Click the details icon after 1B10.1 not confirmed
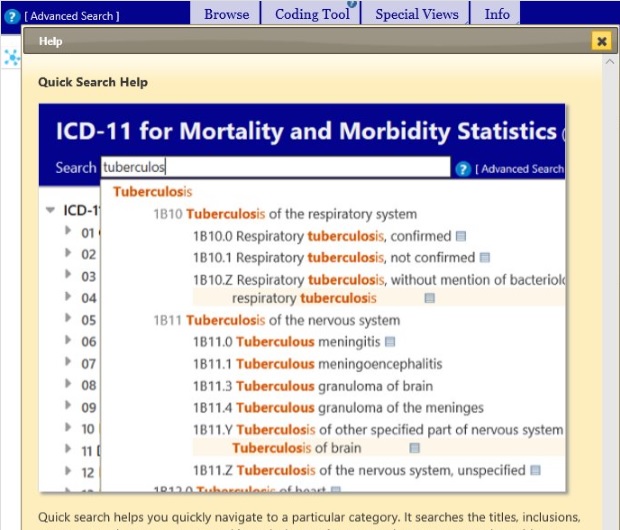 (x=485, y=258)
